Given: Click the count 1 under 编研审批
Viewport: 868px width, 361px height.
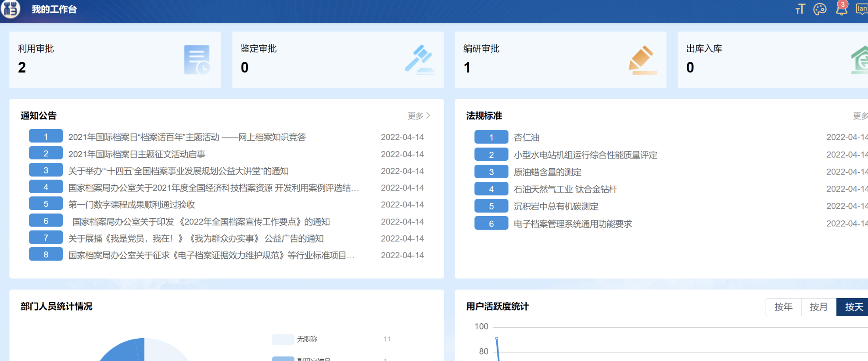Looking at the screenshot, I should (x=467, y=67).
